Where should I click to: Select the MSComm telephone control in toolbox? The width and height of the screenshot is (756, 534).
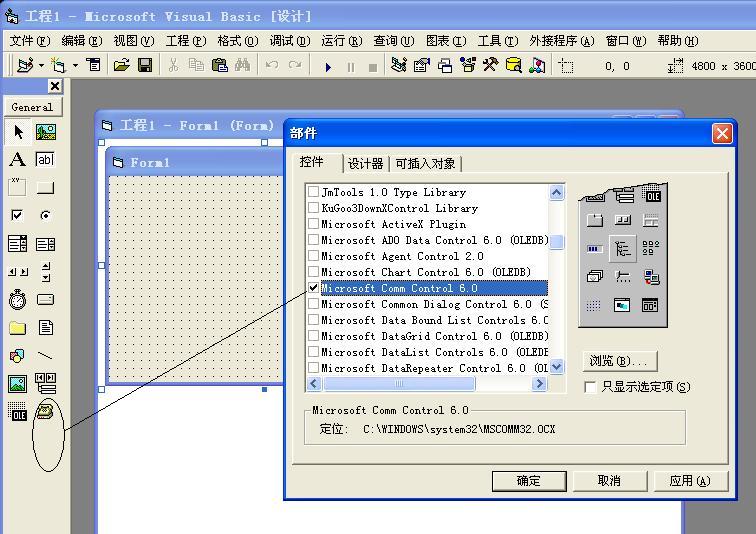tap(45, 411)
